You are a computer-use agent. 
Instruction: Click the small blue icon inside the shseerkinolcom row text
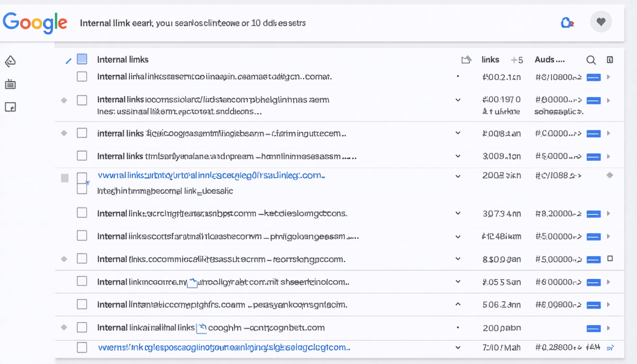[192, 283]
